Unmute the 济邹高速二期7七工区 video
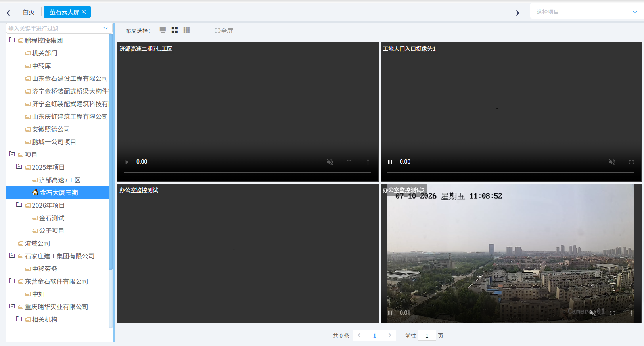The height and width of the screenshot is (346, 644). coord(330,162)
